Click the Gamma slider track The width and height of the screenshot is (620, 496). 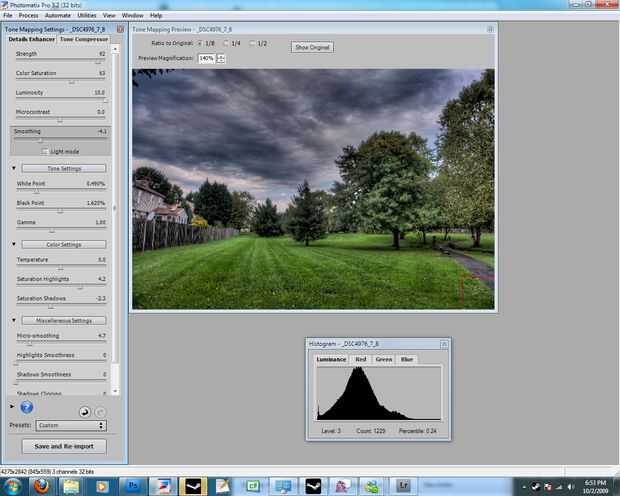click(60, 229)
